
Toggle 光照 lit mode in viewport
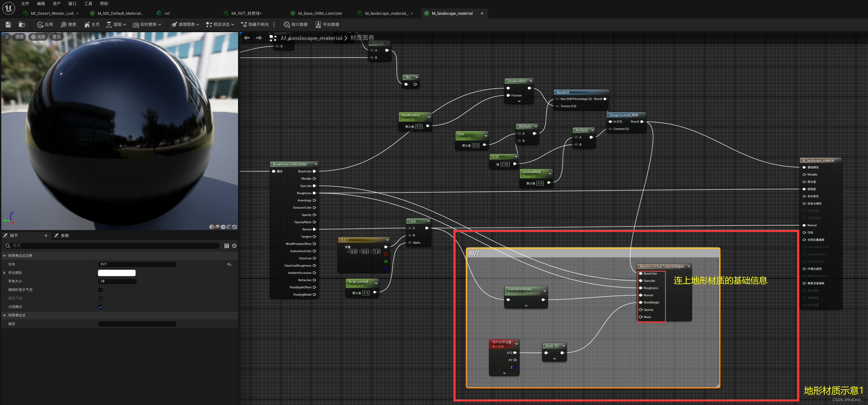click(x=38, y=37)
